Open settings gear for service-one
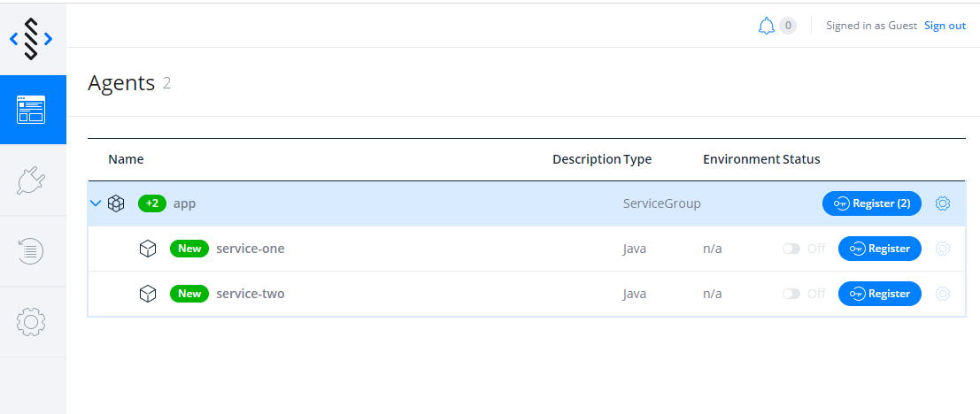This screenshot has height=414, width=980. point(943,249)
